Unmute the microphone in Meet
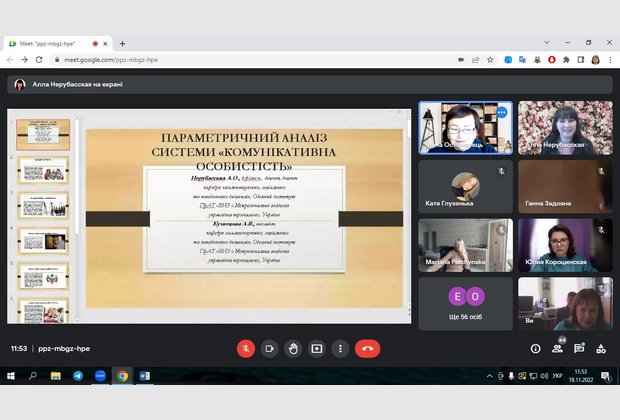620x420 pixels. (x=245, y=348)
